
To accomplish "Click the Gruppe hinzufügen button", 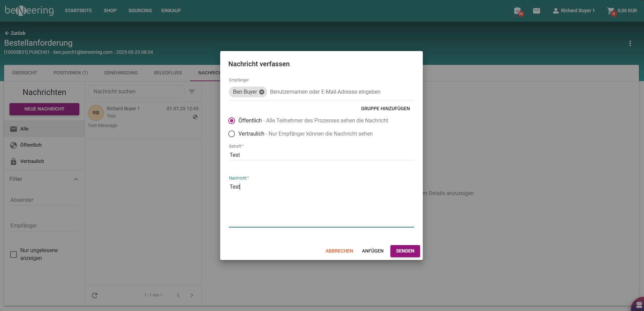I will [385, 109].
